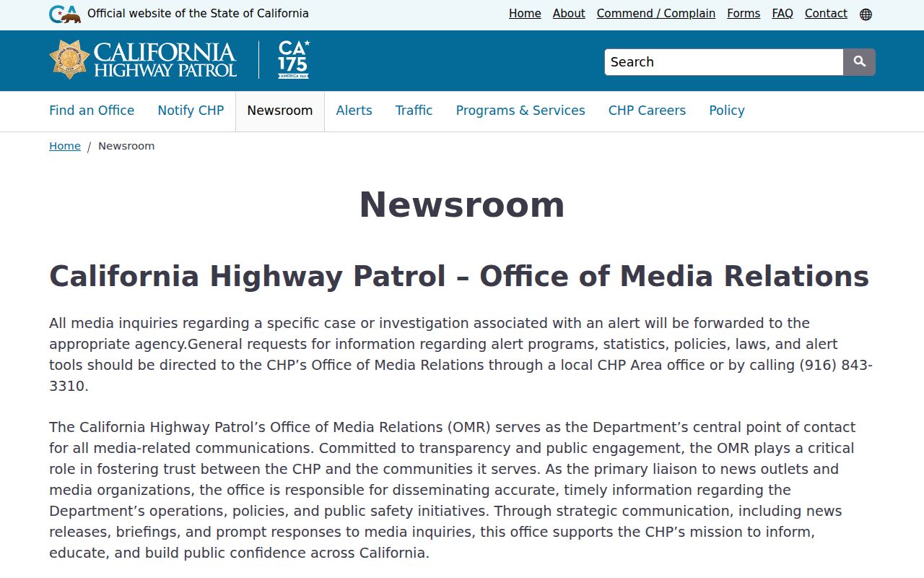Viewport: 924px width, 578px height.
Task: Click the CA.gov bear logo
Action: (65, 14)
